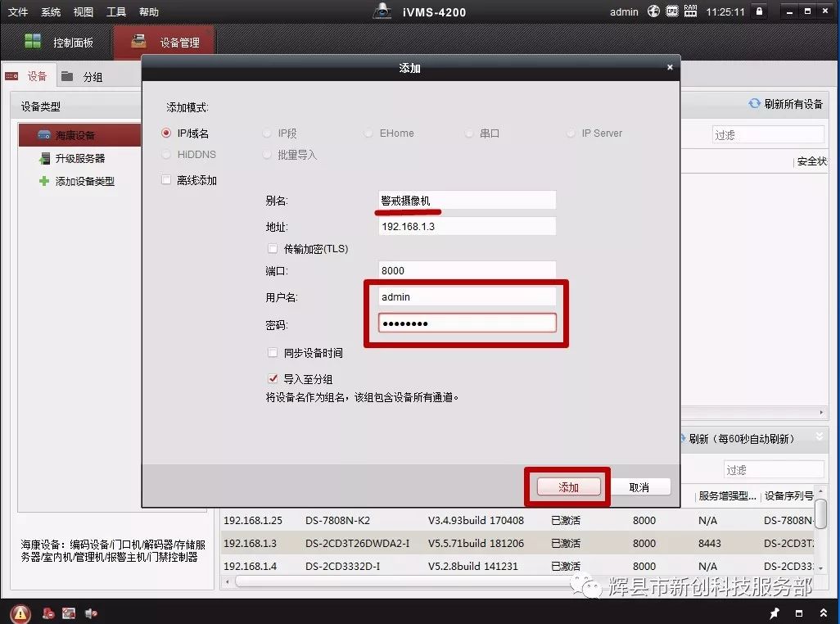
Task: Select the 分组 sub-tab
Action: coord(82,77)
